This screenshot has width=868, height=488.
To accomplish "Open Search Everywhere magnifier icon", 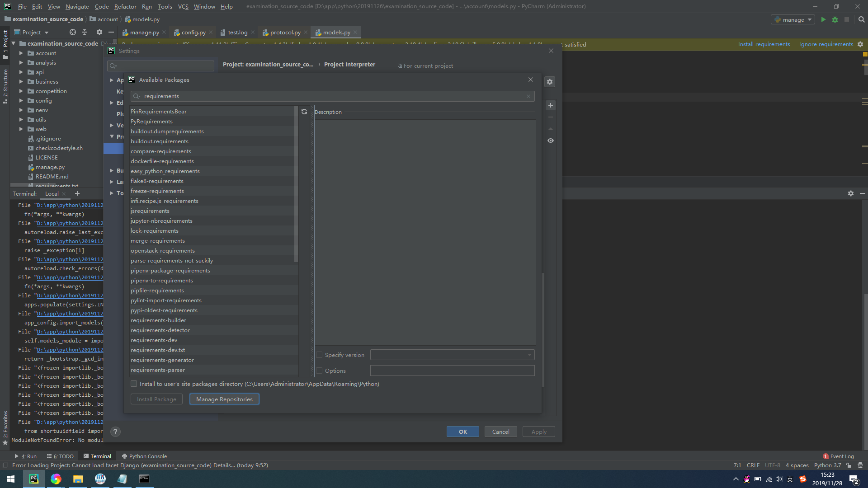I will [x=862, y=19].
